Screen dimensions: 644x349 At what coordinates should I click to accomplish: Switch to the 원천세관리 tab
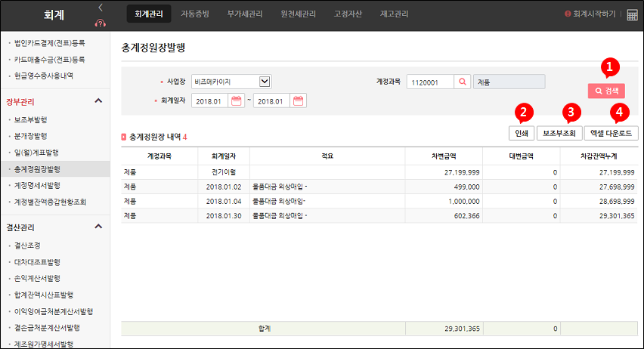click(x=298, y=14)
